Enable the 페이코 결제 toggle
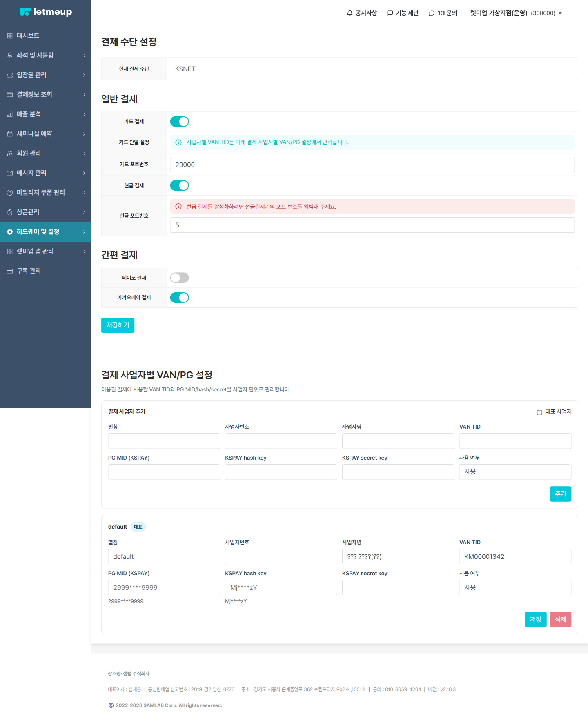This screenshot has width=588, height=725. [179, 278]
